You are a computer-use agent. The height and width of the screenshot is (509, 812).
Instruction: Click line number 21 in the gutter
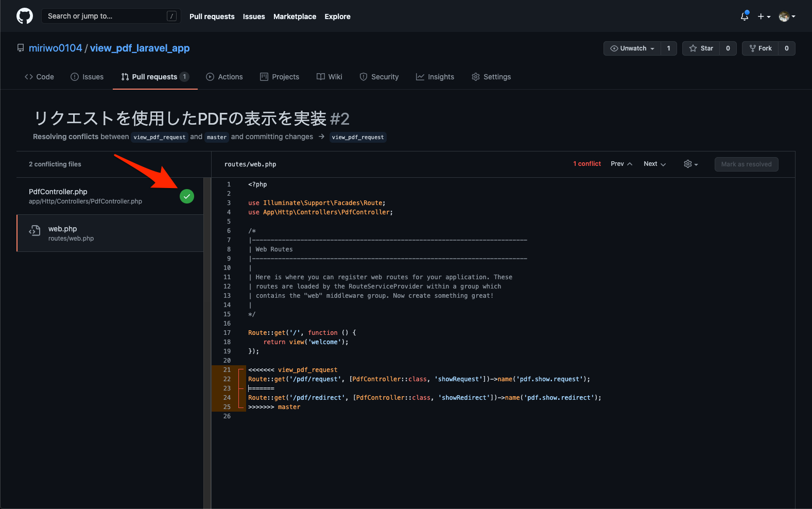tap(227, 370)
